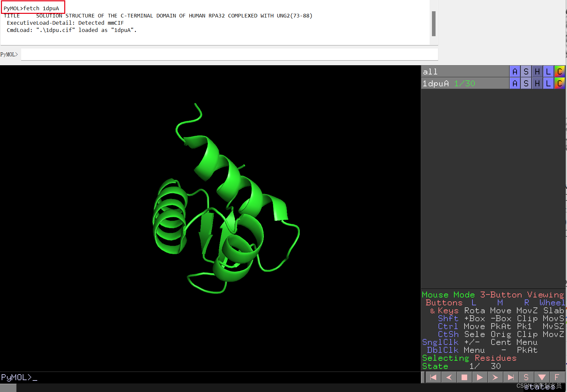Toggle fullscreen with F button

pyautogui.click(x=557, y=377)
